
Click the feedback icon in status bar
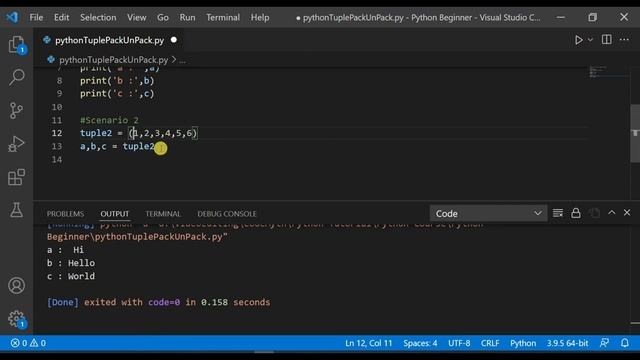click(x=604, y=343)
